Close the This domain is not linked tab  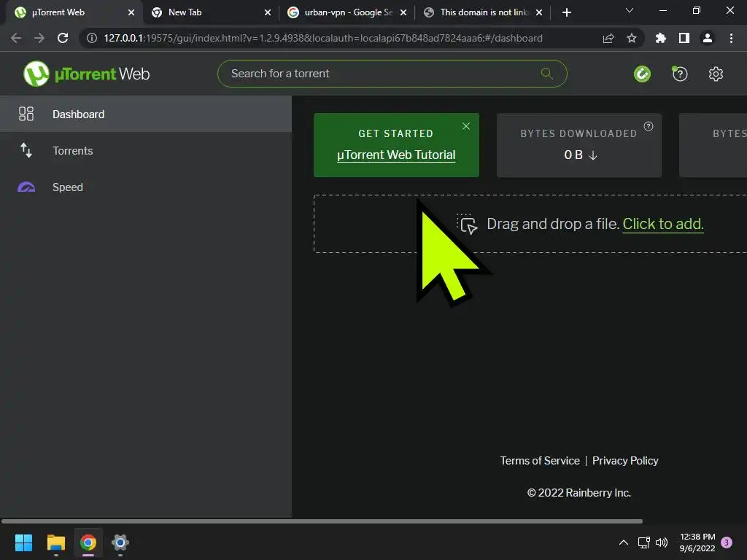pos(539,12)
